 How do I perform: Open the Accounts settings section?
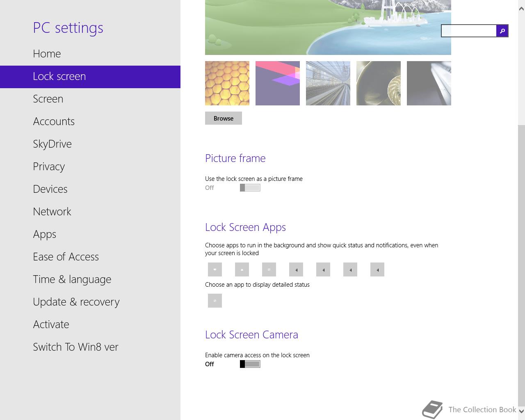tap(90, 121)
